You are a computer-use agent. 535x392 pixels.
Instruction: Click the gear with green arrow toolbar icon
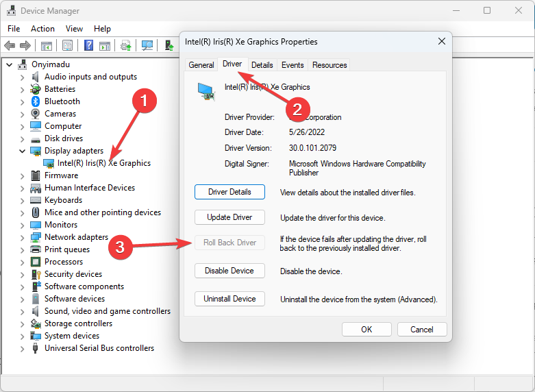pos(126,45)
